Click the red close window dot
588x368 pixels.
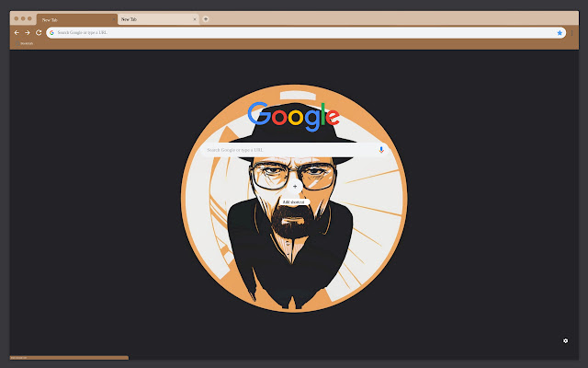(17, 18)
